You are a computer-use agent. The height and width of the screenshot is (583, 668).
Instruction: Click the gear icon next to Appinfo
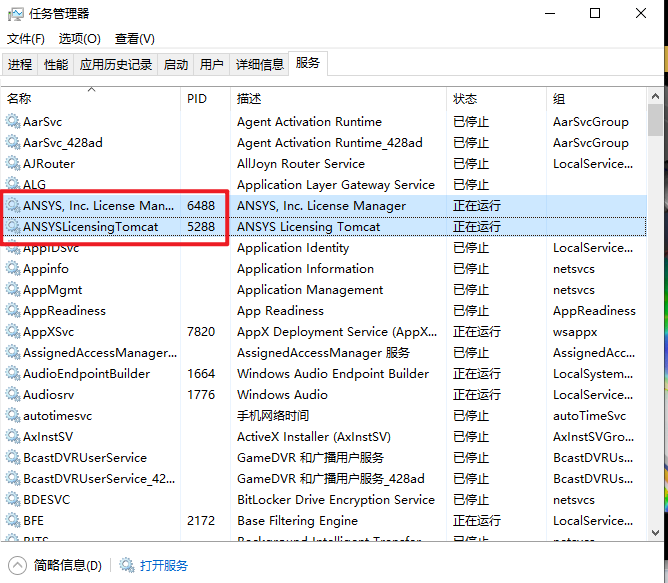pyautogui.click(x=13, y=269)
